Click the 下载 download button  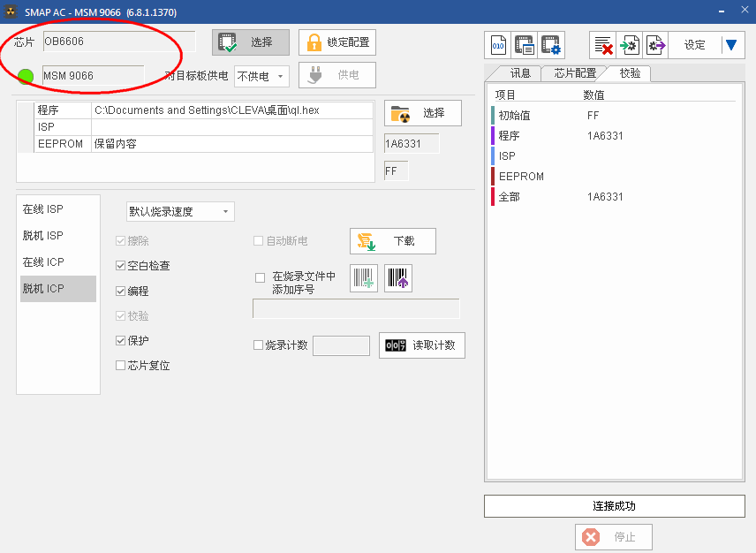tap(393, 241)
